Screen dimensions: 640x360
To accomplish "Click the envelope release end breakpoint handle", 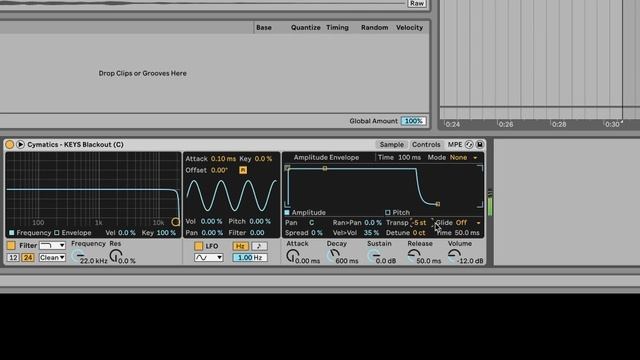I will pos(438,204).
